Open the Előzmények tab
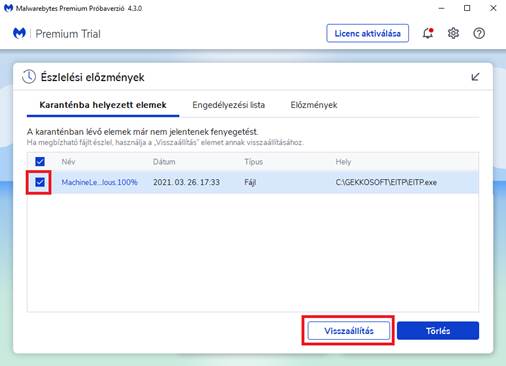Image resolution: width=506 pixels, height=366 pixels. [314, 105]
